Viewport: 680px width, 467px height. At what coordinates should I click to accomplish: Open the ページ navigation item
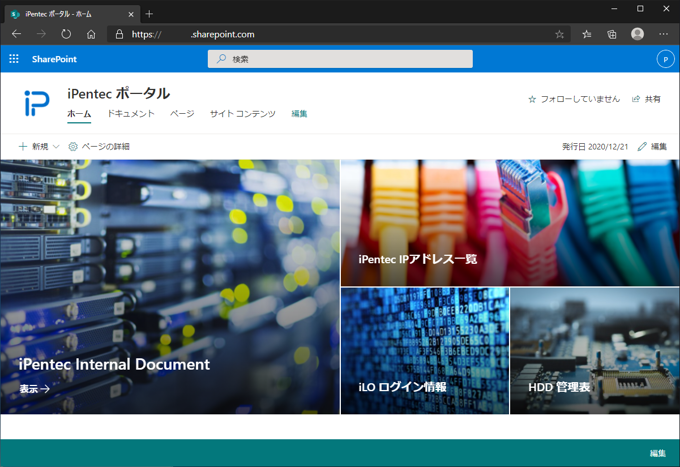pos(182,114)
